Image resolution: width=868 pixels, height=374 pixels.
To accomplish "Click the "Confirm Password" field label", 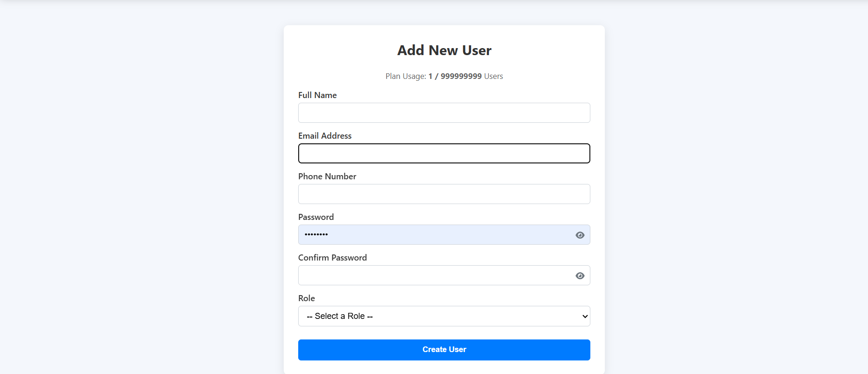I will click(332, 258).
